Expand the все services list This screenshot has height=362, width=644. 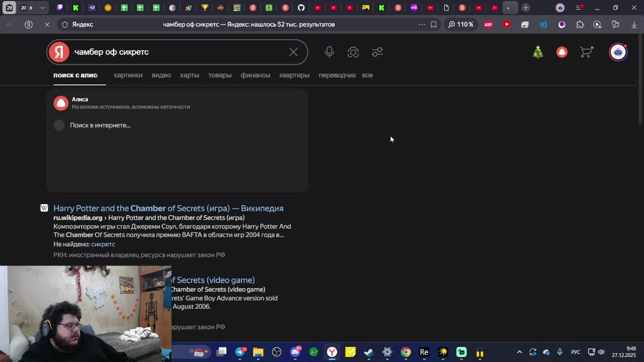pos(367,75)
